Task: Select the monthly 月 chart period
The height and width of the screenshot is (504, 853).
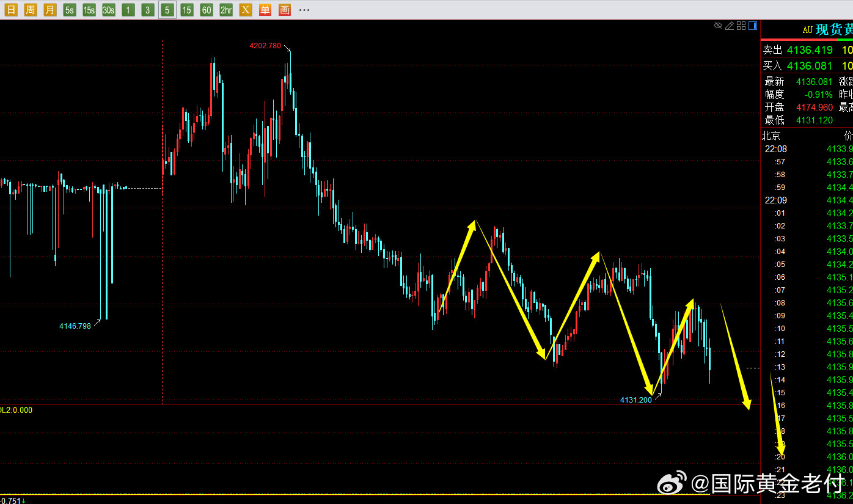Action: pos(50,10)
